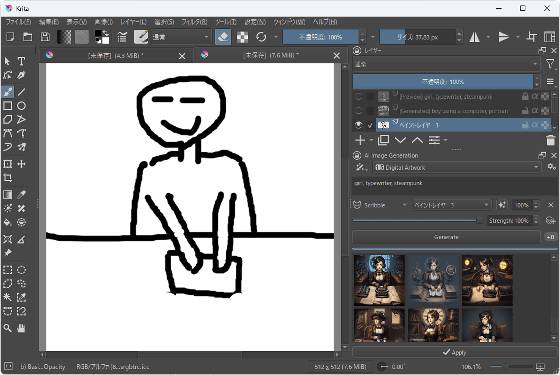Adjust the Strength slider
Viewport: 560px width, 375px height.
pos(416,220)
